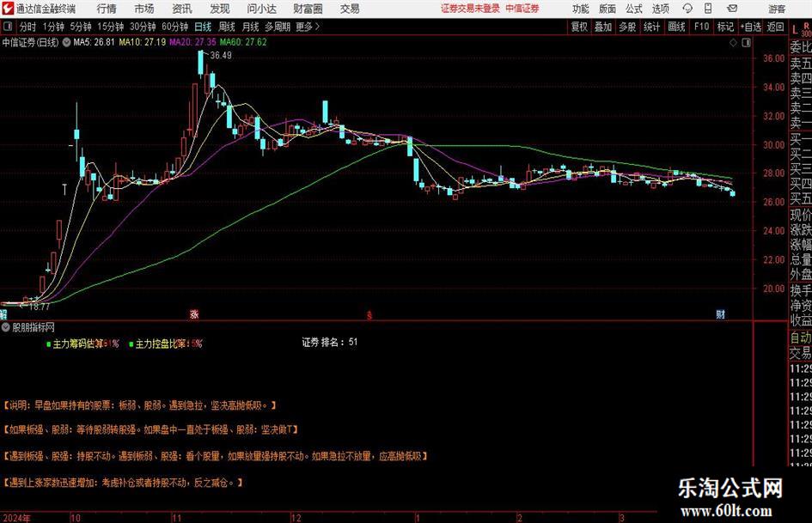Click the 游客 user account button
Screen dimensions: 812x523
pos(776,9)
